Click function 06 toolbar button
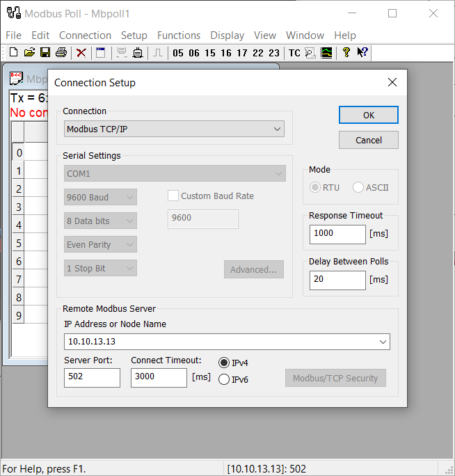Viewport: 455px width, 476px height. click(x=194, y=53)
